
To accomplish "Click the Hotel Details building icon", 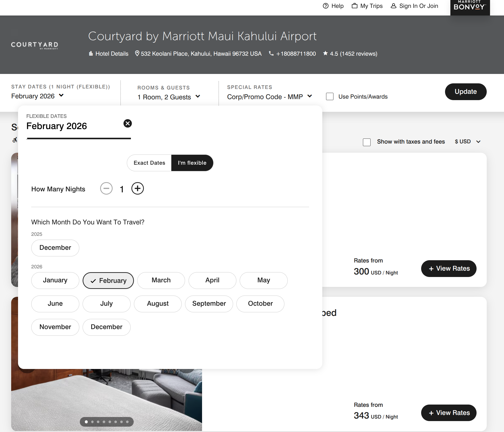I will click(x=91, y=54).
